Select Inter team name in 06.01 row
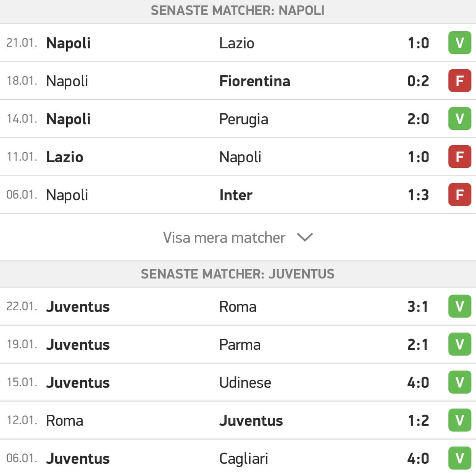The image size is (476, 473). tap(236, 195)
